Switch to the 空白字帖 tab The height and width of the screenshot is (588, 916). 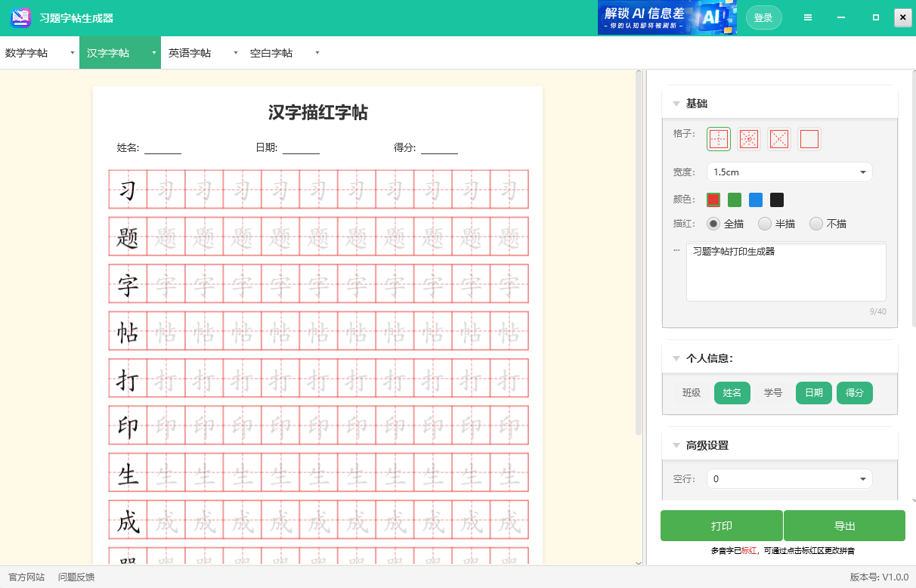pos(273,52)
